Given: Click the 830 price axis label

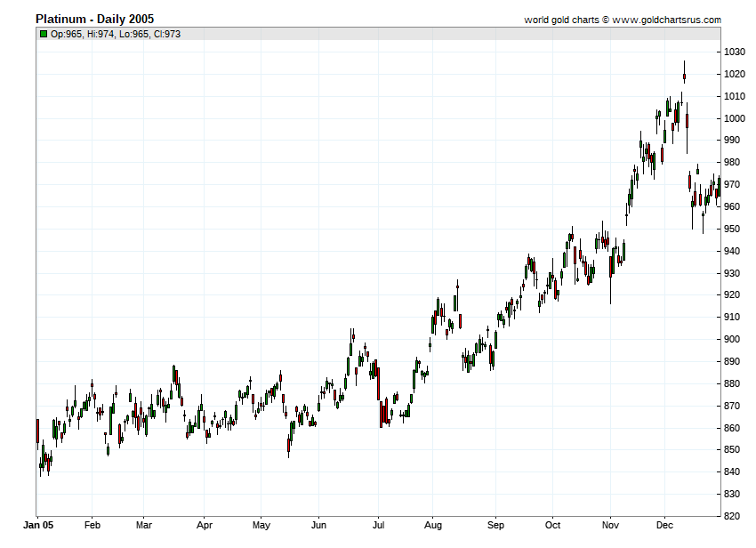Looking at the screenshot, I should [732, 495].
